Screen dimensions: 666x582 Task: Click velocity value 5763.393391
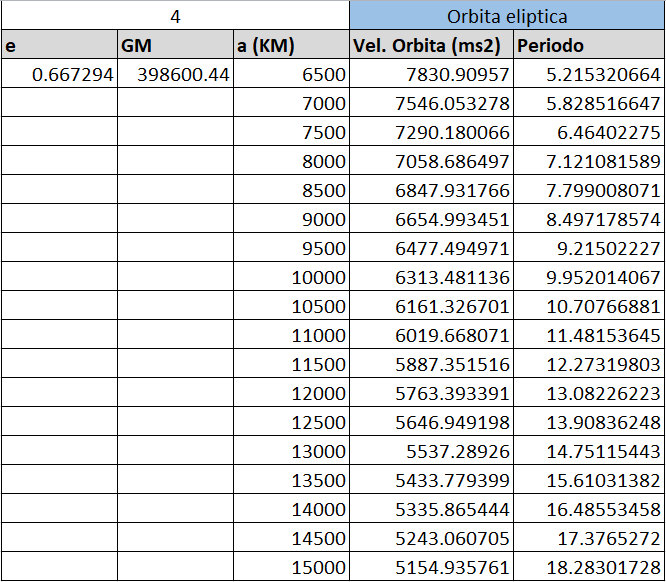point(432,393)
